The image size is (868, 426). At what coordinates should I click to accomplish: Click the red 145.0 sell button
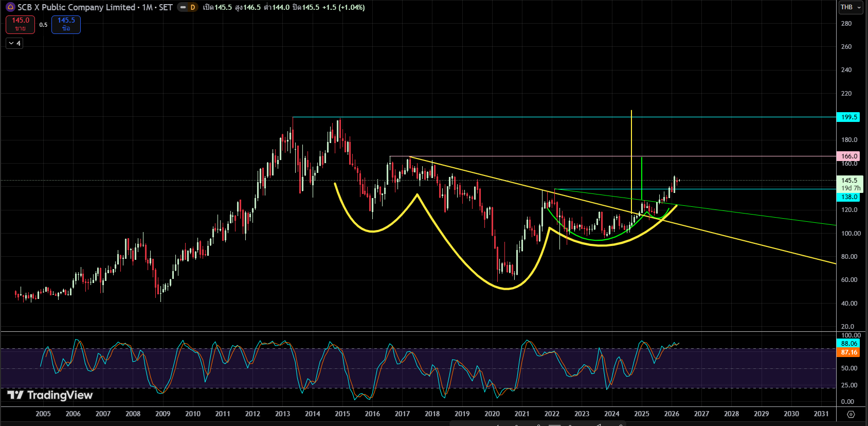(21, 24)
